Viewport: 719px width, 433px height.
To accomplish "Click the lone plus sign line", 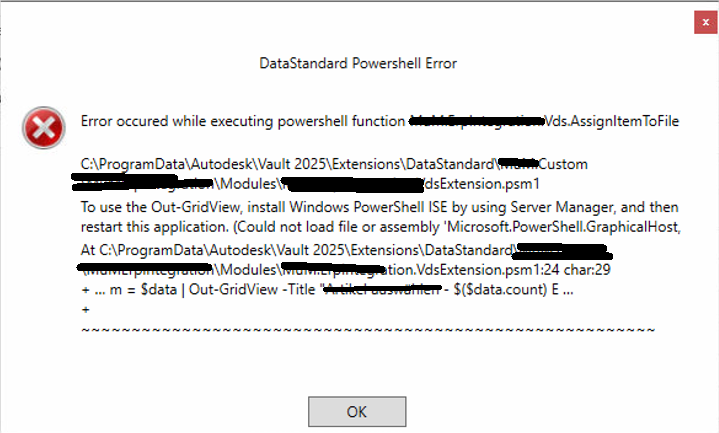I will click(85, 310).
